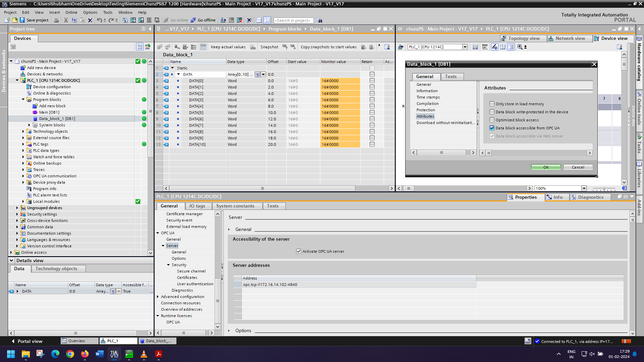This screenshot has width=644, height=362.
Task: Enable Optimized block access checkbox
Action: tap(492, 120)
